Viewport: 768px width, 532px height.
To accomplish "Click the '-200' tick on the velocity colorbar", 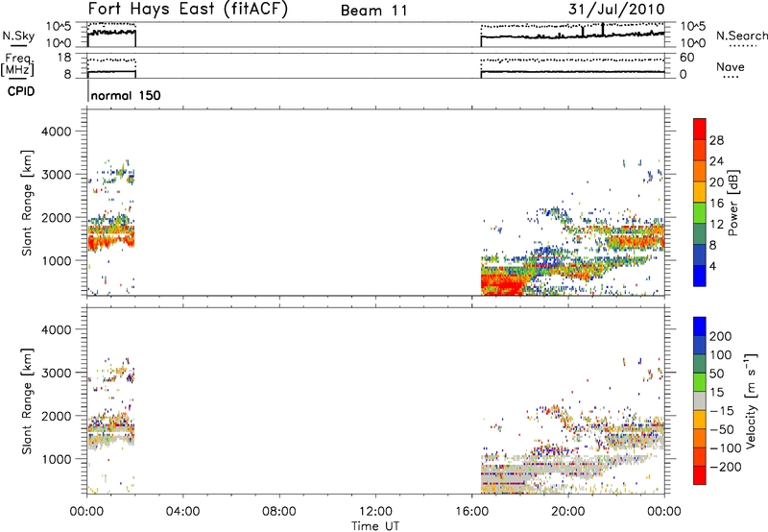I will 726,467.
